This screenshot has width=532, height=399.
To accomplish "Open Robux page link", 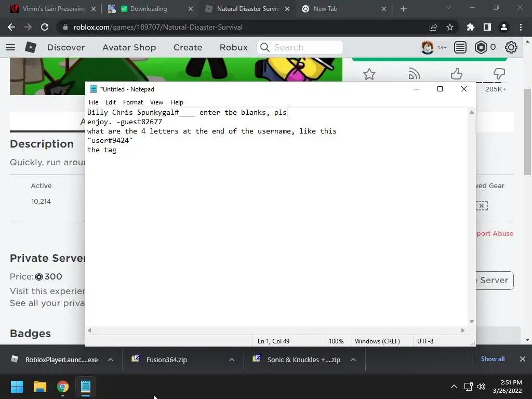I will click(x=233, y=47).
